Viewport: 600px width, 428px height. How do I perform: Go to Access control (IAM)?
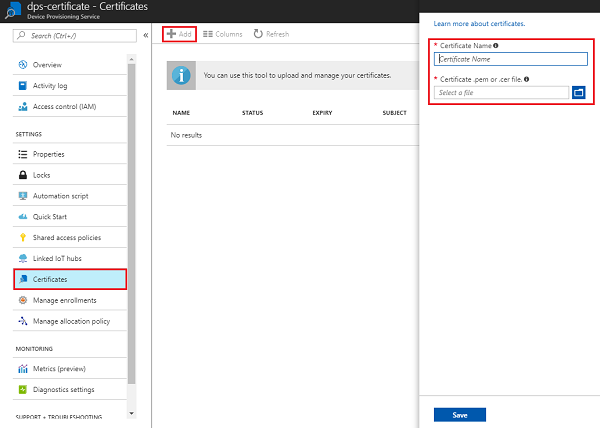[x=66, y=106]
